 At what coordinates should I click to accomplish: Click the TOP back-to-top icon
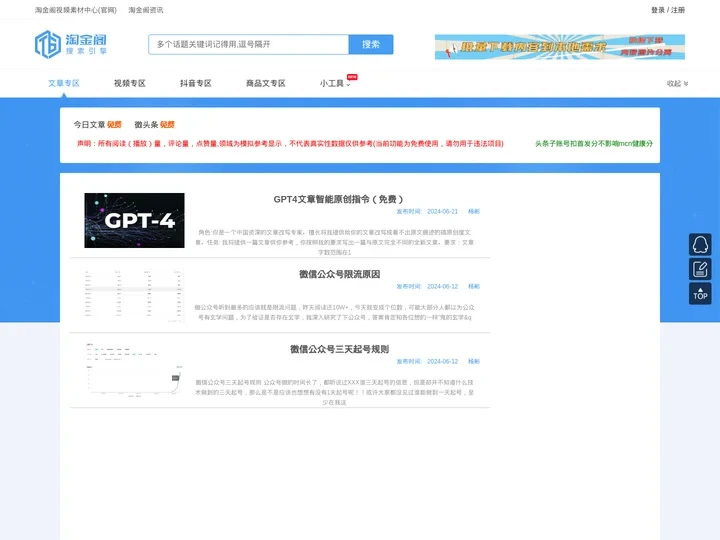point(700,293)
